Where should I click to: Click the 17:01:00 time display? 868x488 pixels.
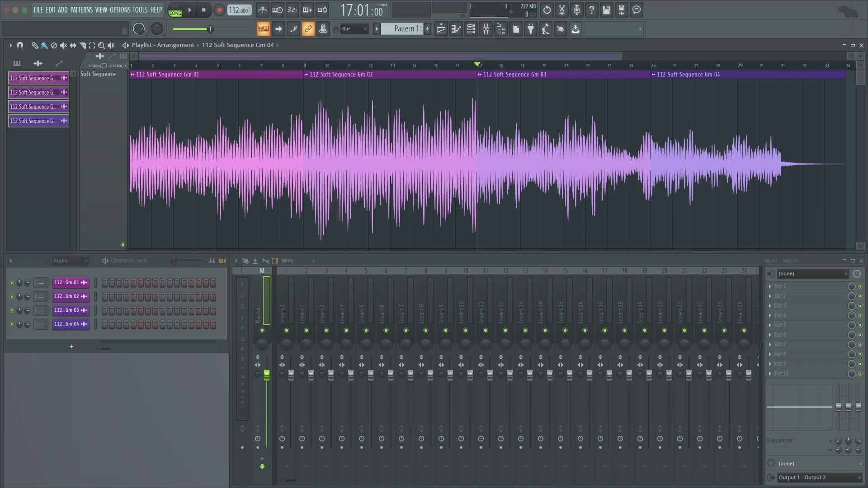point(361,10)
